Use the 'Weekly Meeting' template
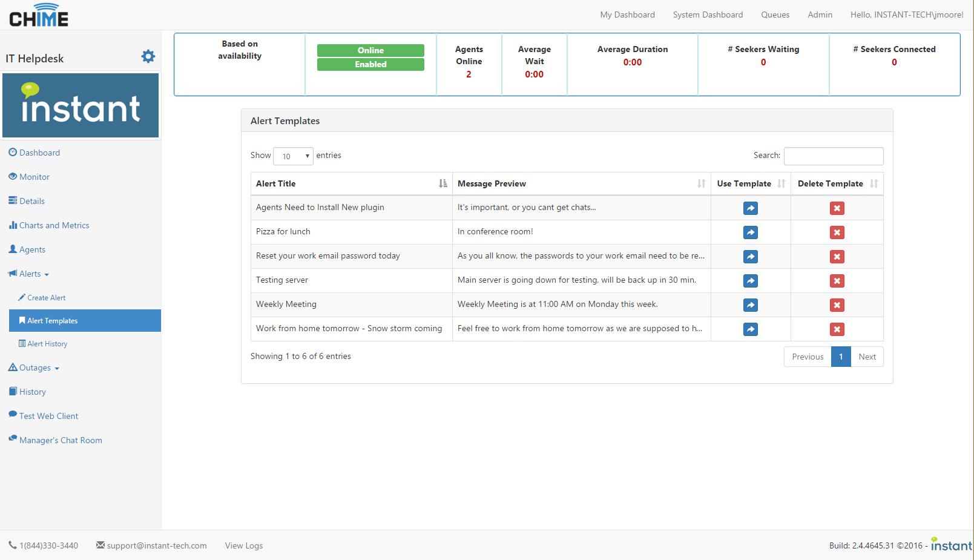This screenshot has height=560, width=974. (751, 305)
